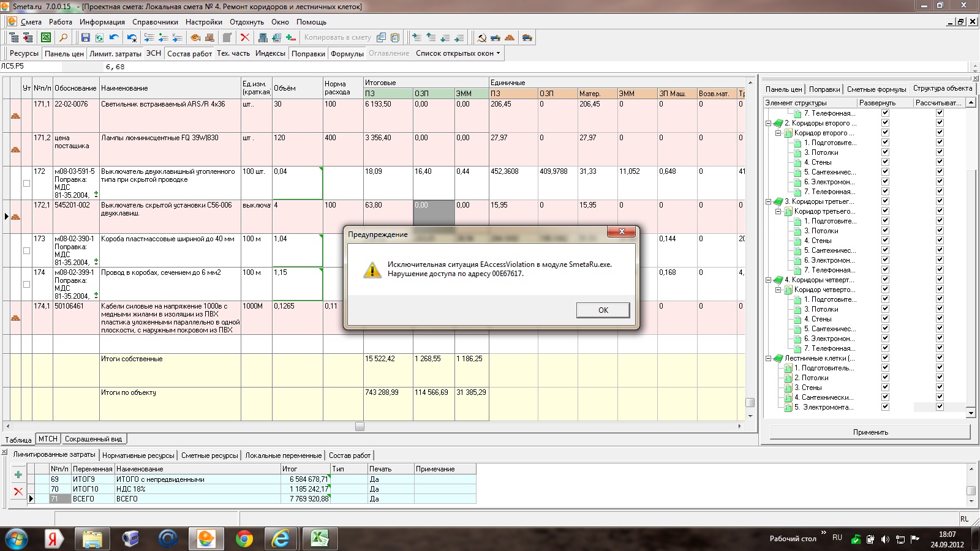Click the structure tree scrollbar down arrow
The width and height of the screenshot is (980, 551).
tap(971, 413)
